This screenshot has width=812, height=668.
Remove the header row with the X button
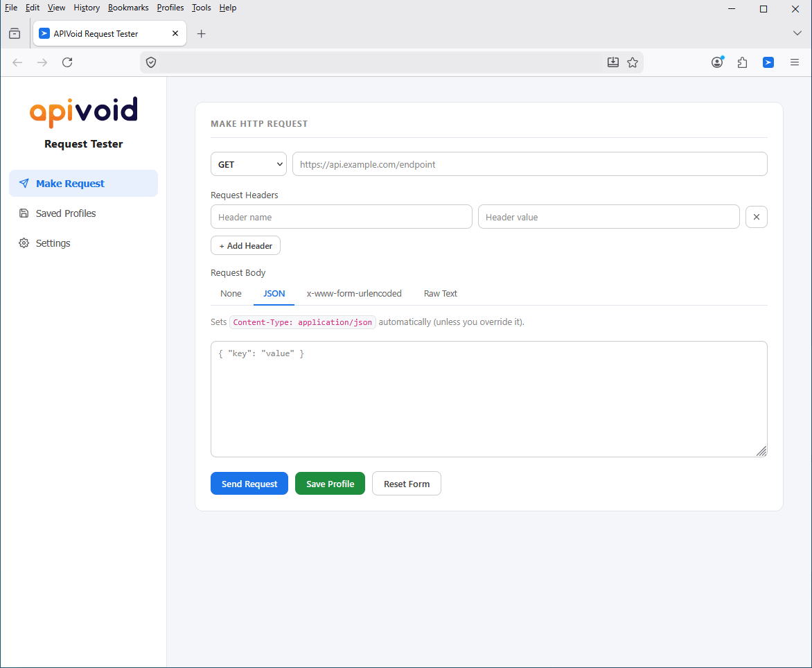tap(757, 217)
